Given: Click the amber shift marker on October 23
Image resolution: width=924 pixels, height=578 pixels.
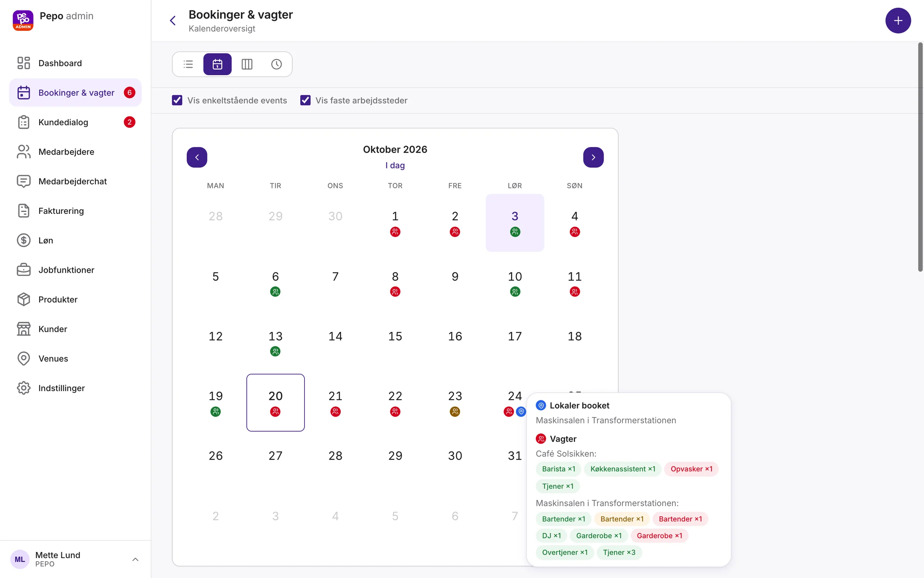Looking at the screenshot, I should 455,412.
